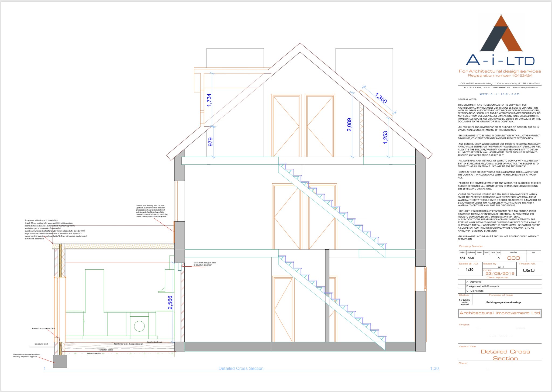Viewport: 552px width, 392px height.
Task: Click the 'Project' label in title block
Action: [464, 325]
